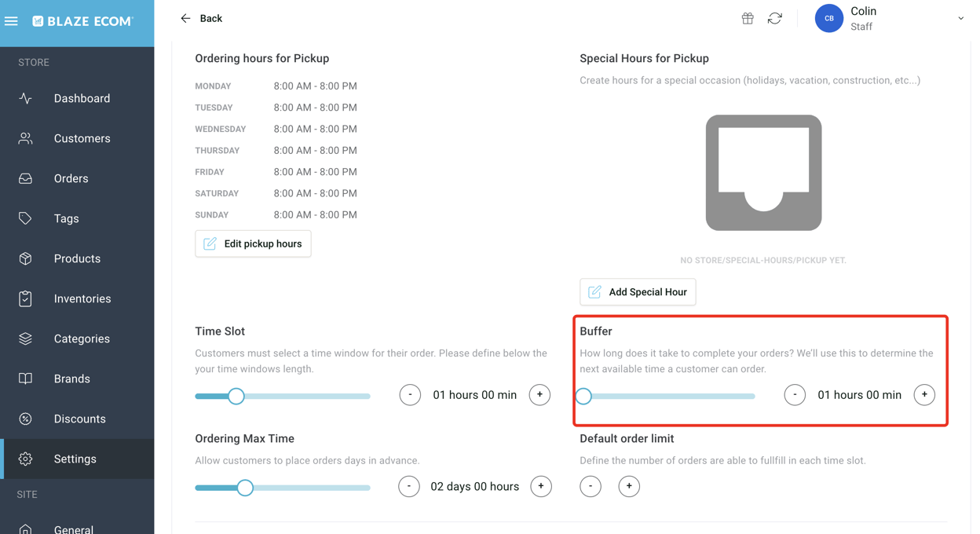Toggle the sidebar with the hamburger menu
Image resolution: width=980 pixels, height=534 pixels.
(11, 20)
